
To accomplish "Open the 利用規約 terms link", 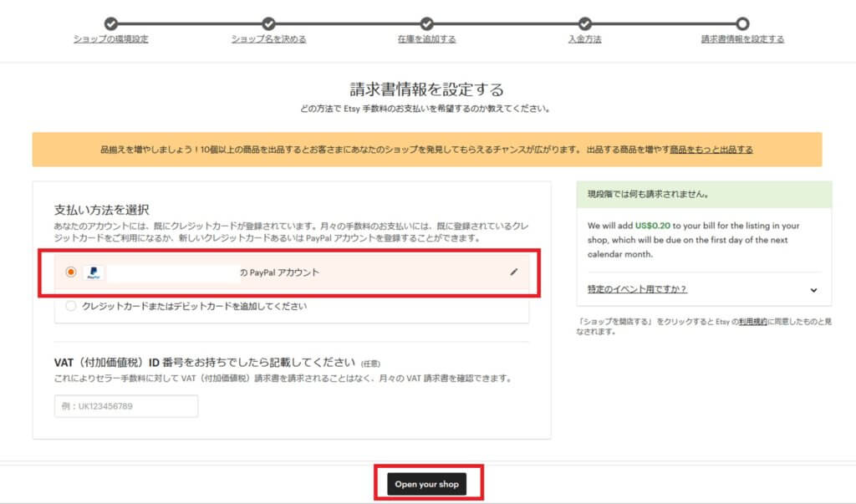I will pyautogui.click(x=753, y=322).
